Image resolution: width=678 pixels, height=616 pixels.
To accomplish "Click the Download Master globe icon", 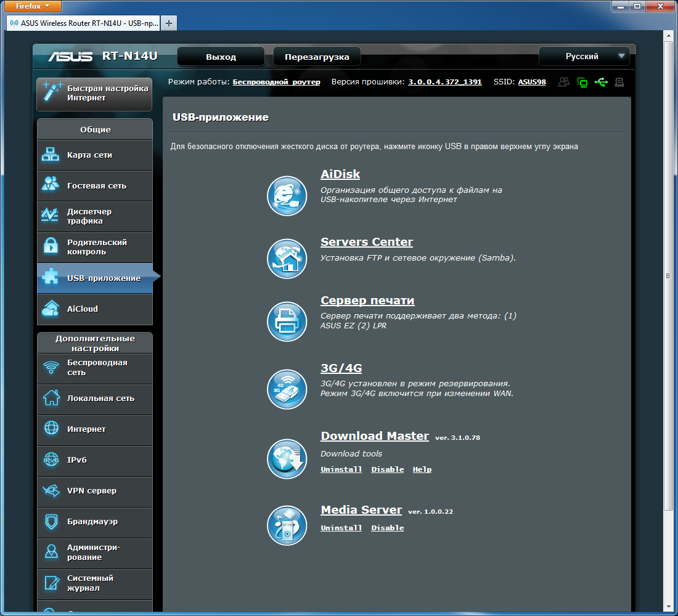I will pos(287,459).
